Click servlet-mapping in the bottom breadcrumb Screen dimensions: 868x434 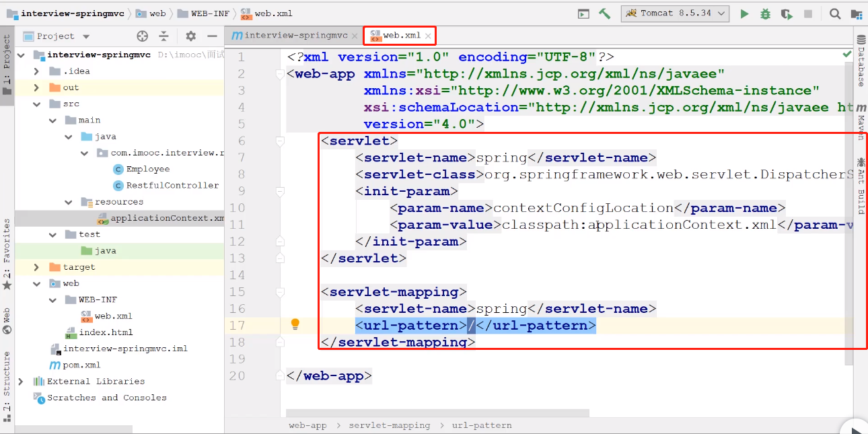coord(389,425)
